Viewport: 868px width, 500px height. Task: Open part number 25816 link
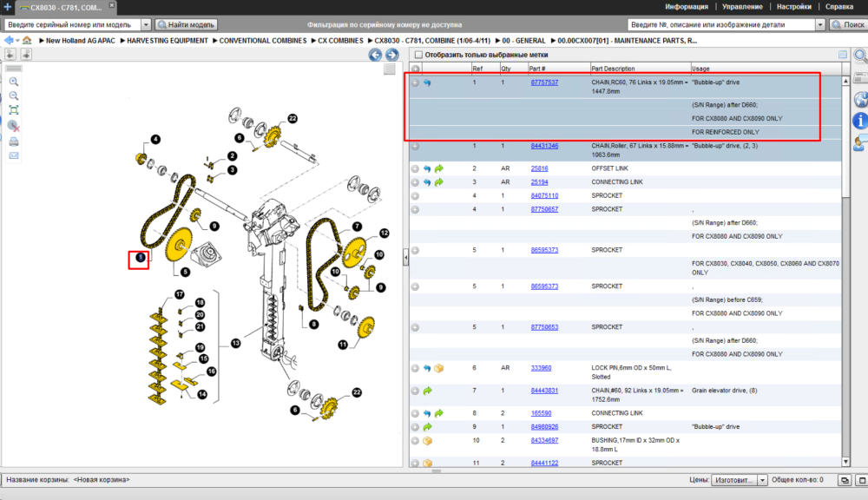[539, 168]
